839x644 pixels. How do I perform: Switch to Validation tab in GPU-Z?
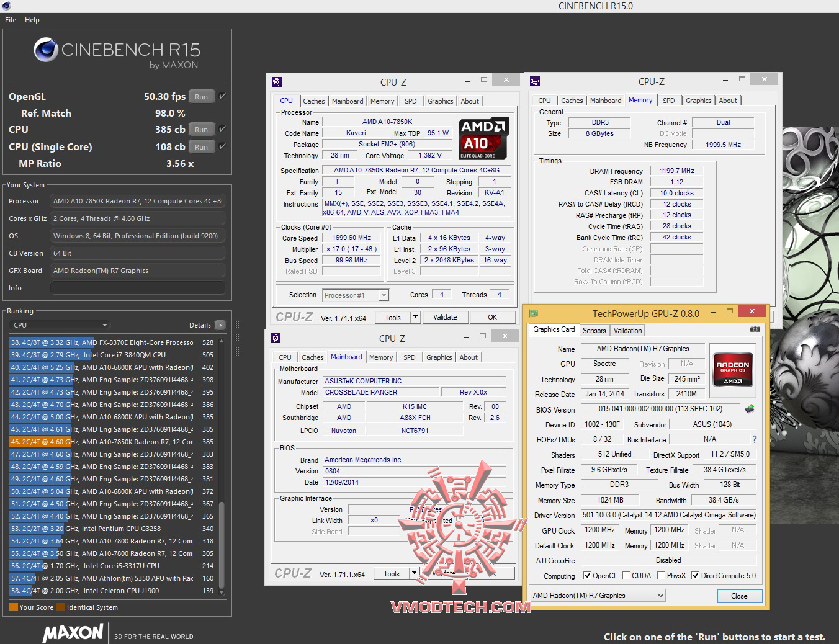[627, 331]
